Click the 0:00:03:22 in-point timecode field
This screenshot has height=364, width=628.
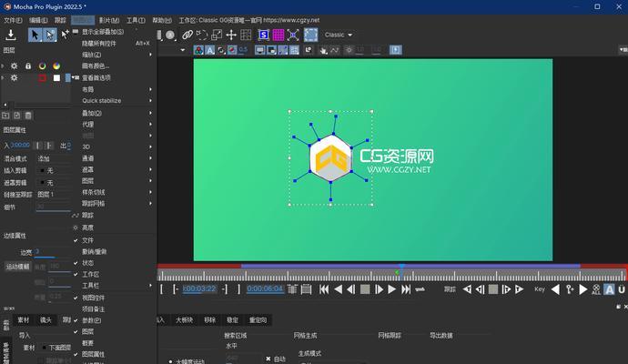(x=199, y=288)
